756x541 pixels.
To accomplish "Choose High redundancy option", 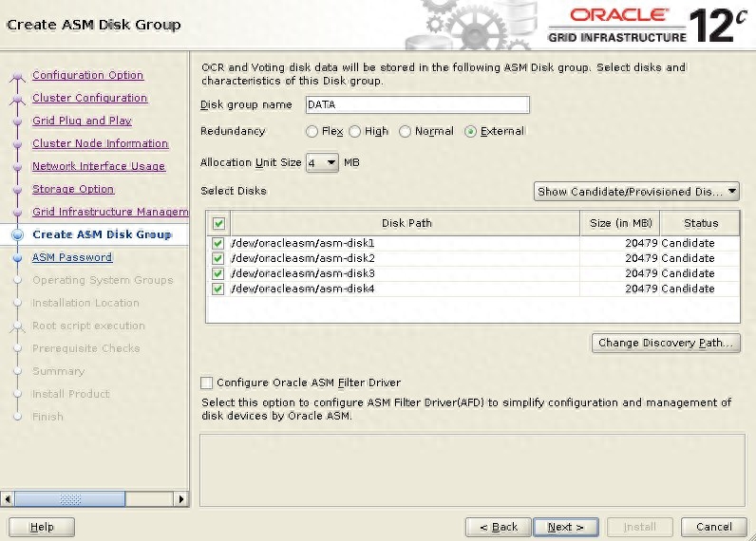I will [355, 132].
